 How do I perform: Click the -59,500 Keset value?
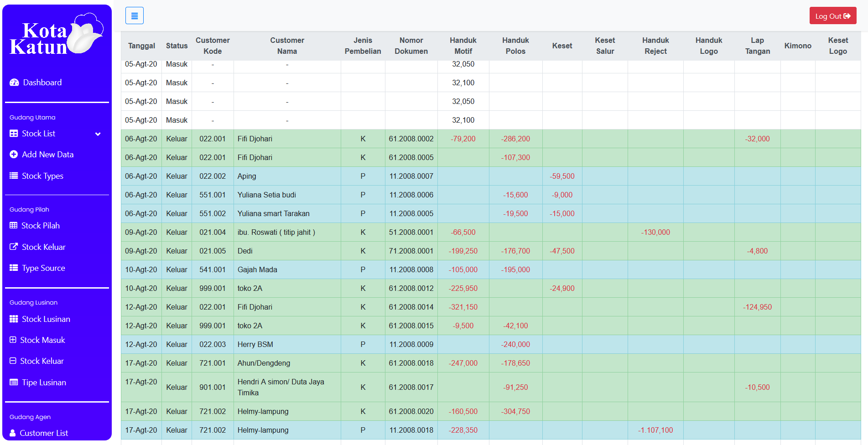pyautogui.click(x=562, y=176)
